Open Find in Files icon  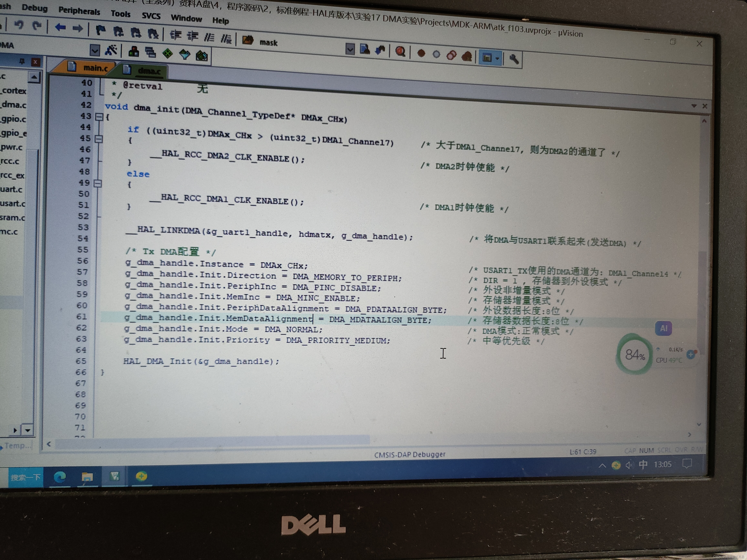point(248,40)
